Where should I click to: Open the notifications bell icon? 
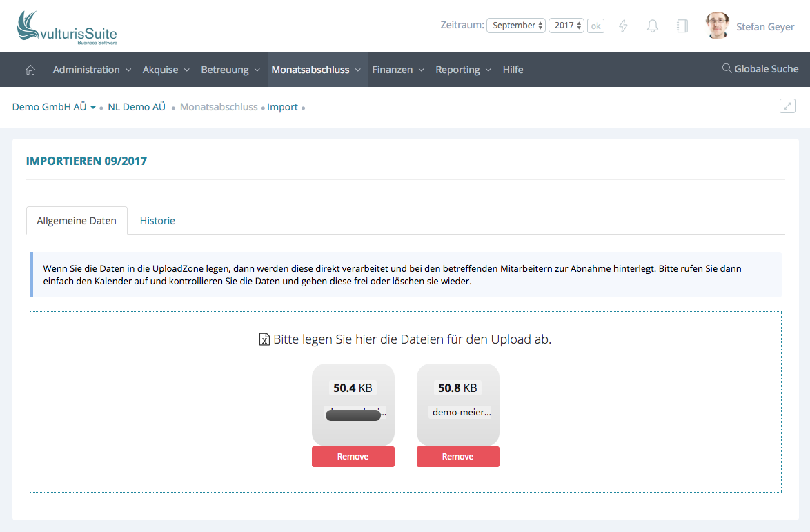click(652, 26)
